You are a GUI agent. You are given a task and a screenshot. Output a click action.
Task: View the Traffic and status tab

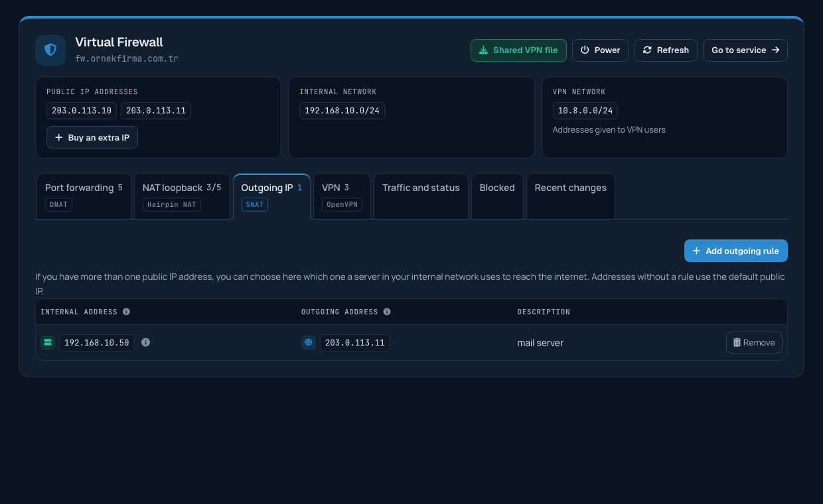click(x=421, y=196)
